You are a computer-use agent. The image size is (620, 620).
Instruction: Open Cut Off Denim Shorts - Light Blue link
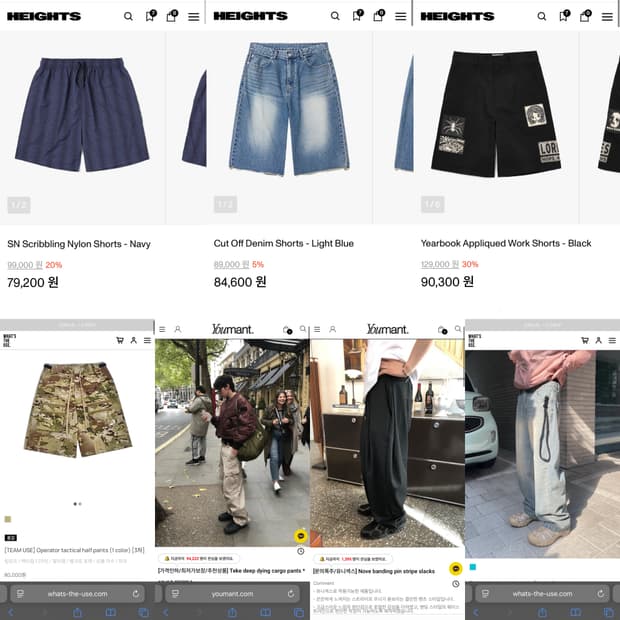(284, 243)
